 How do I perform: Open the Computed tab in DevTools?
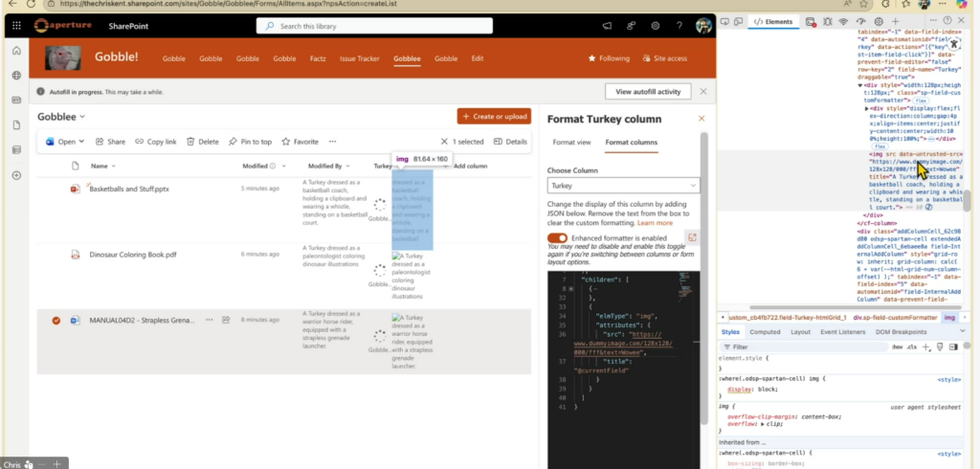[x=765, y=332]
